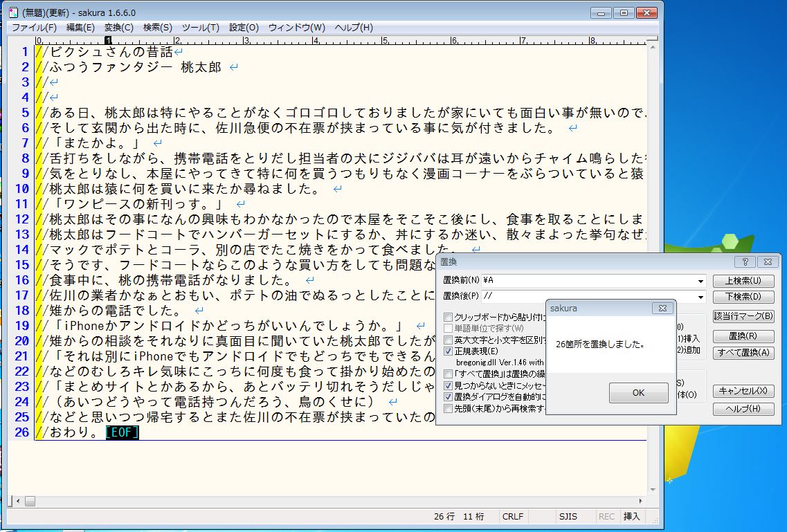
Task: Open the ファイル(F) menu
Action: pos(34,28)
